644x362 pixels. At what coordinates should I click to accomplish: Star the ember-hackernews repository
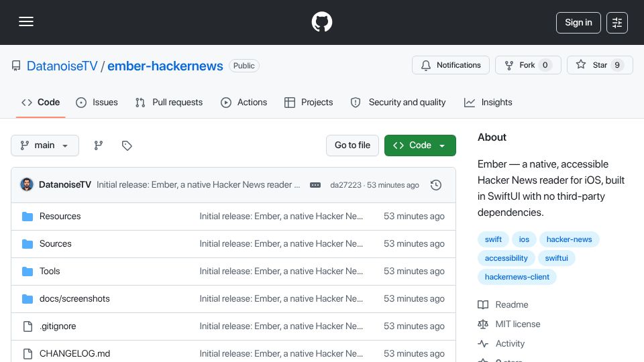600,65
